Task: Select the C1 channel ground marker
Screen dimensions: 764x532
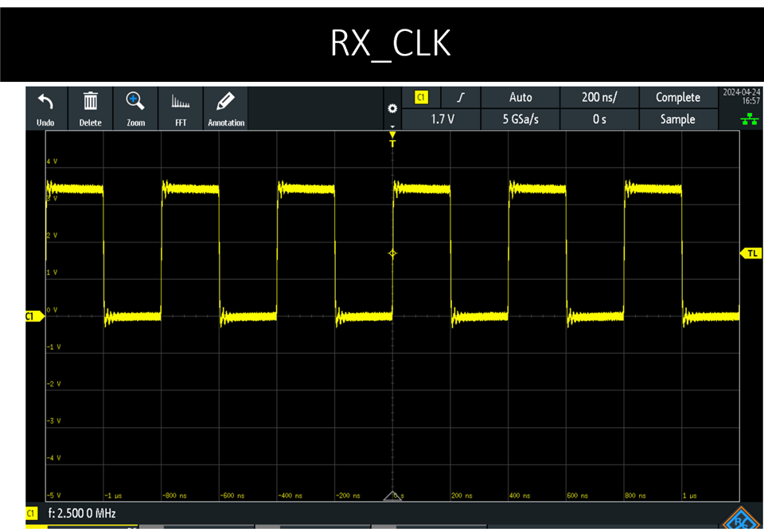Action: click(x=34, y=316)
